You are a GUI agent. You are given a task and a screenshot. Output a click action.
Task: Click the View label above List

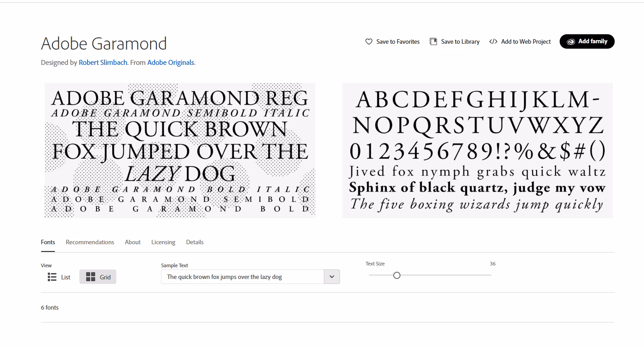click(x=46, y=265)
